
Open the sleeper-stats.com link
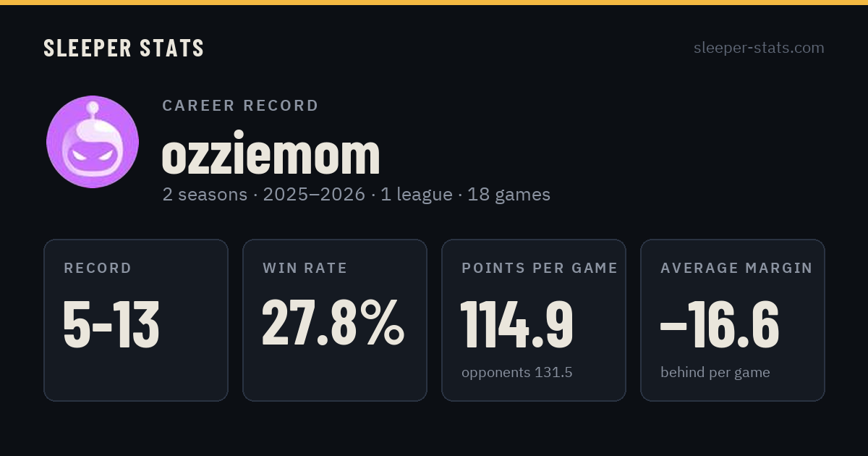point(759,48)
